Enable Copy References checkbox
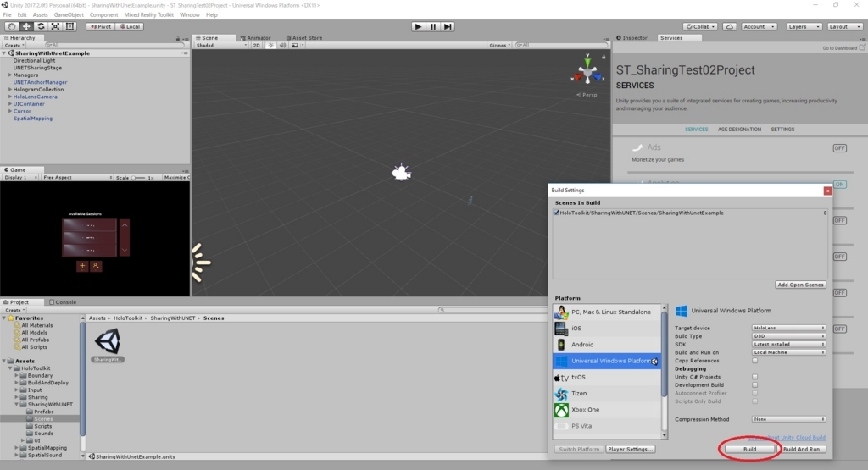This screenshot has width=868, height=470. coord(754,361)
